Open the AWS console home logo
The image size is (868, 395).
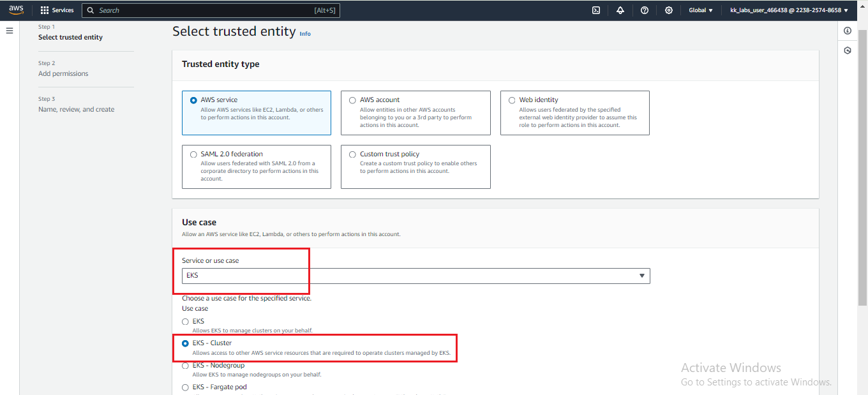16,10
